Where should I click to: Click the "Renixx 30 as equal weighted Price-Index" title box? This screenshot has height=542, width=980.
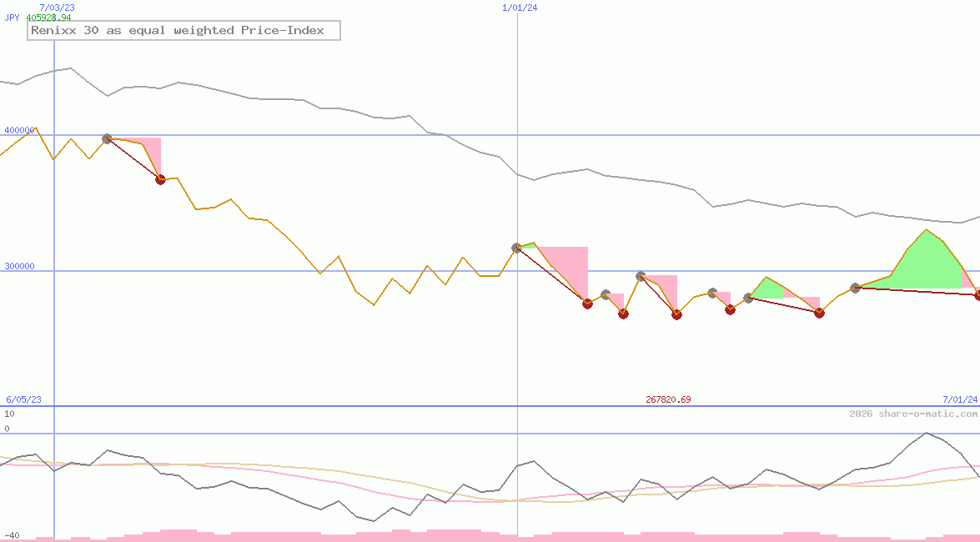183,31
